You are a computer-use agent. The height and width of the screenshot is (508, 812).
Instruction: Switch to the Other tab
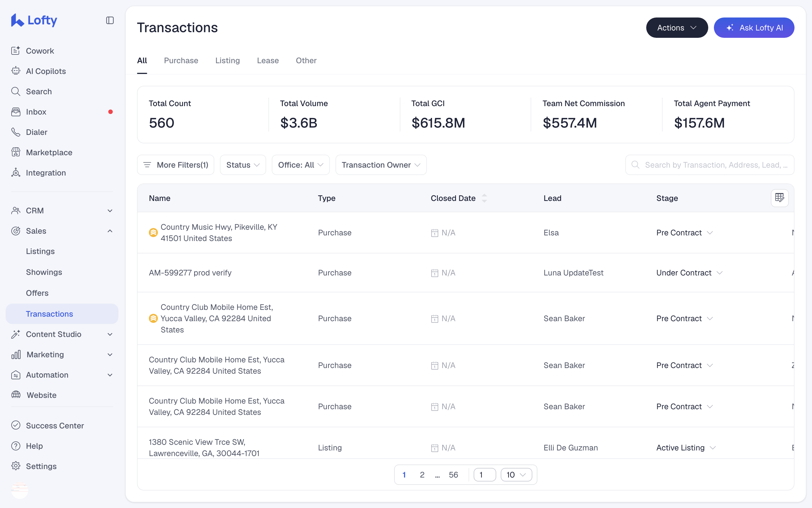tap(306, 60)
